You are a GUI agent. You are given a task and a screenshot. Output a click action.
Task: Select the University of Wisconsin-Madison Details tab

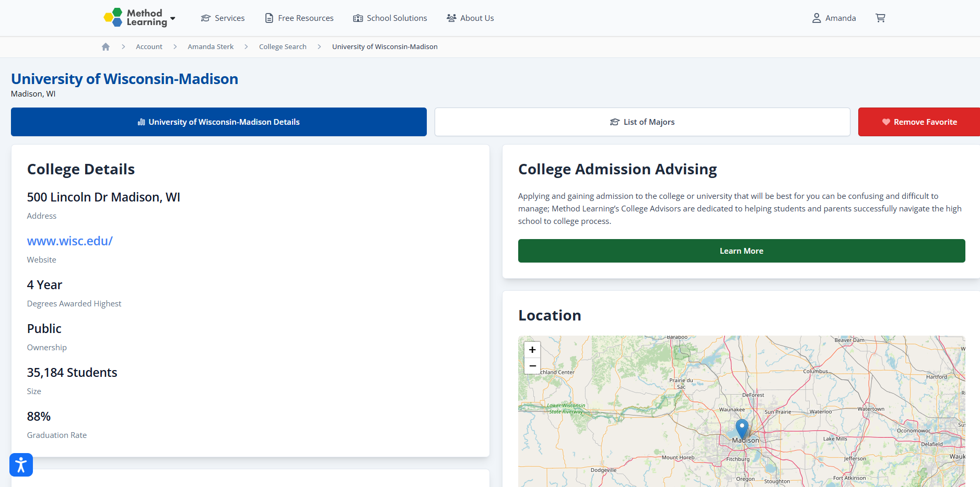click(219, 122)
